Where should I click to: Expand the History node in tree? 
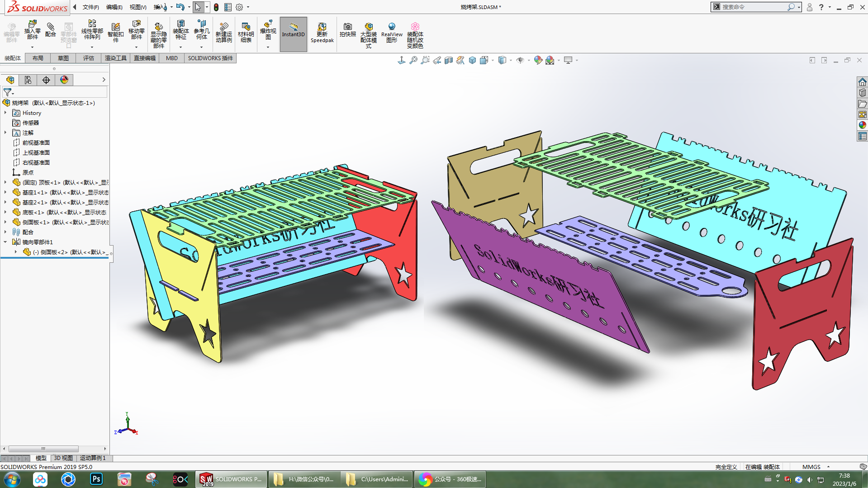click(x=5, y=113)
